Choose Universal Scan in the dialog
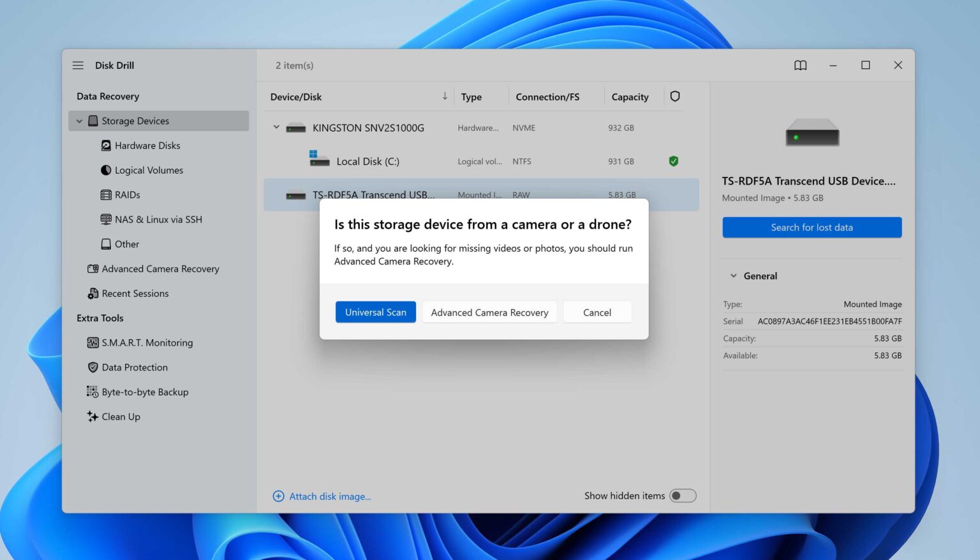The height and width of the screenshot is (560, 980). pyautogui.click(x=375, y=312)
